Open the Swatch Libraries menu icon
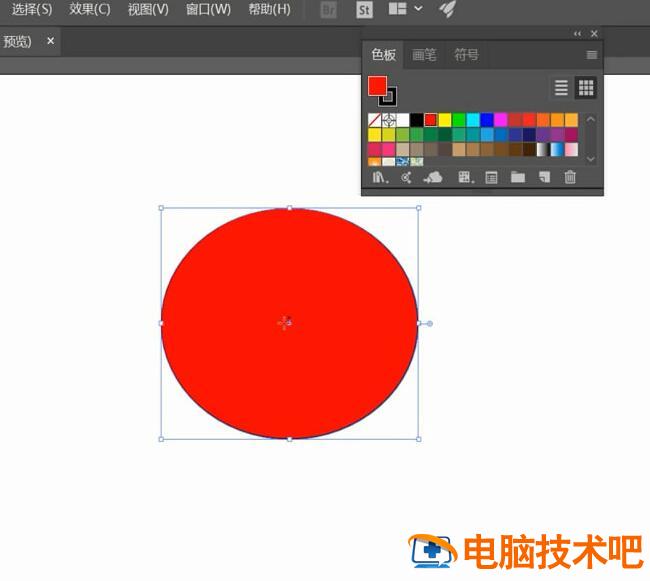 coord(380,178)
